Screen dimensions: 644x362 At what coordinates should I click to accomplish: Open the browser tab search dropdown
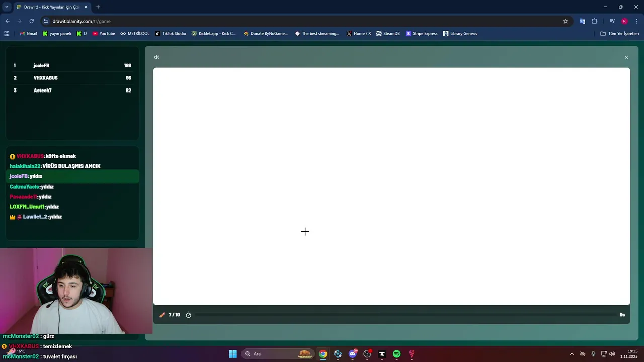tap(7, 7)
